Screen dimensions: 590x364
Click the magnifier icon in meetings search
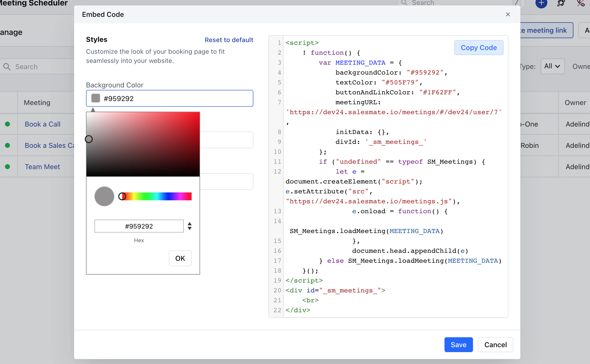tap(7, 67)
